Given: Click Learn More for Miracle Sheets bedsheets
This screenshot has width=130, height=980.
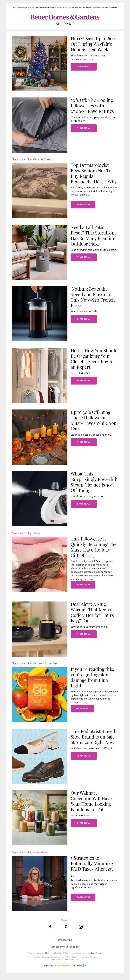Looking at the screenshot, I should tap(83, 204).
